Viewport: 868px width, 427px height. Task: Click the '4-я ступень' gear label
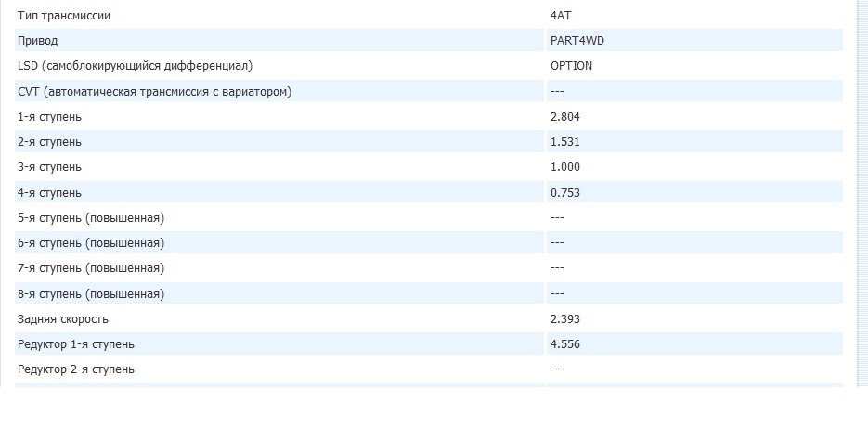point(49,193)
